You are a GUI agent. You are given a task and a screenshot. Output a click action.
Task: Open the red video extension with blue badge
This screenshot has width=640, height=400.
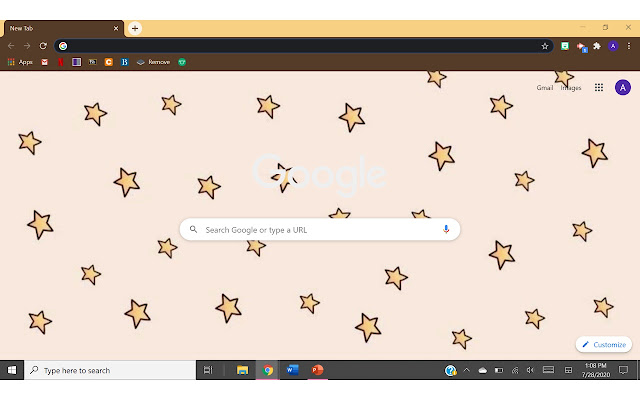[x=581, y=47]
